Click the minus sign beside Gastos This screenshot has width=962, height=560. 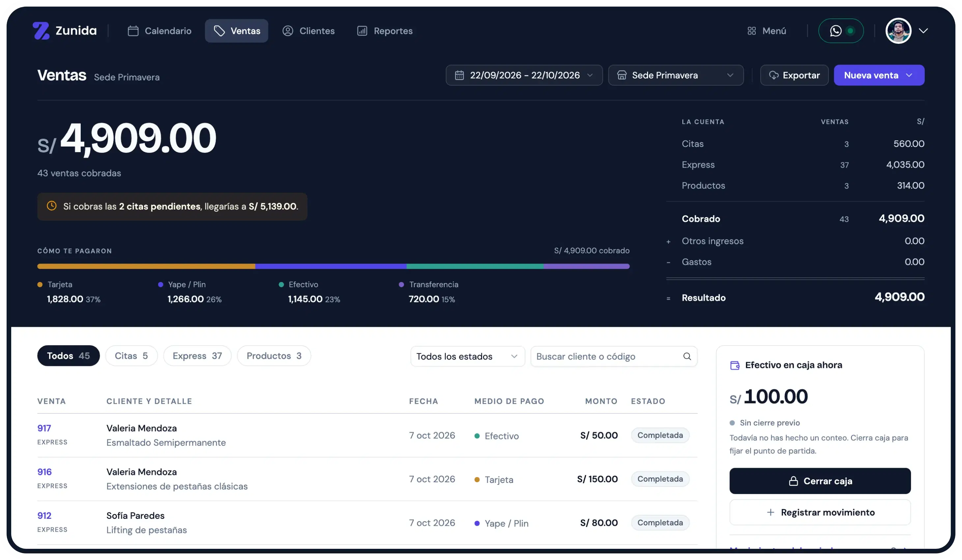[668, 263]
